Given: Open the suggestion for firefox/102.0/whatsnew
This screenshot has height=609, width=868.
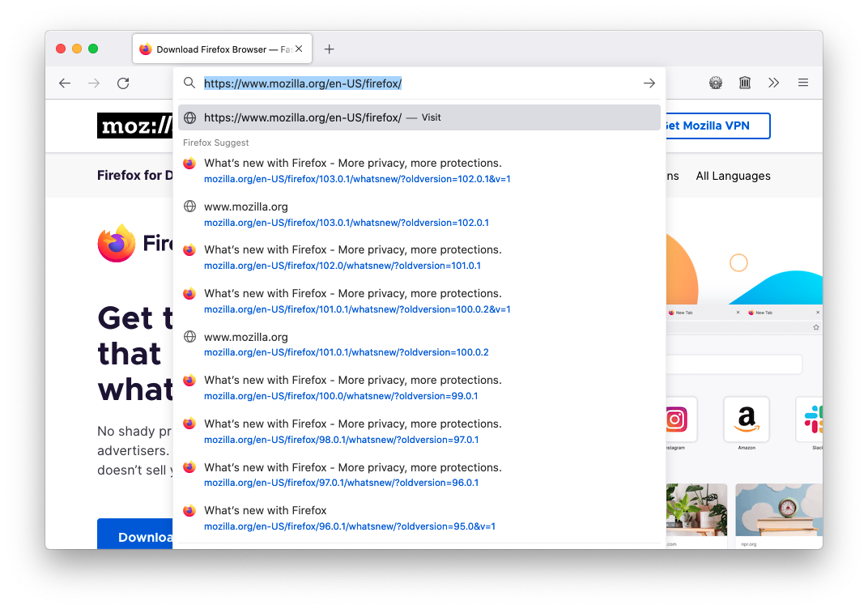Looking at the screenshot, I should point(419,258).
